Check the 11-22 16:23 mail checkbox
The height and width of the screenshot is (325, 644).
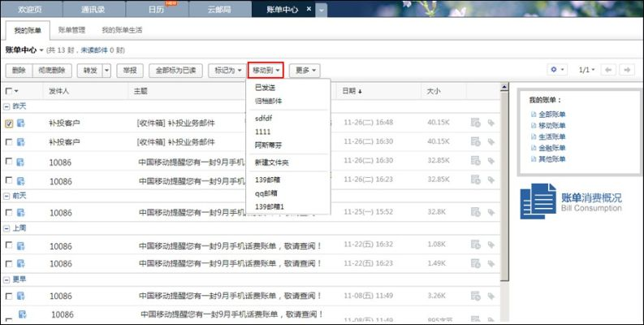point(9,263)
